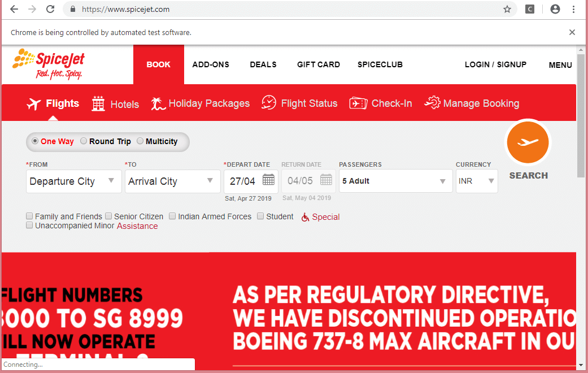Image resolution: width=588 pixels, height=373 pixels.
Task: Open the grey C browser extension
Action: [x=529, y=9]
